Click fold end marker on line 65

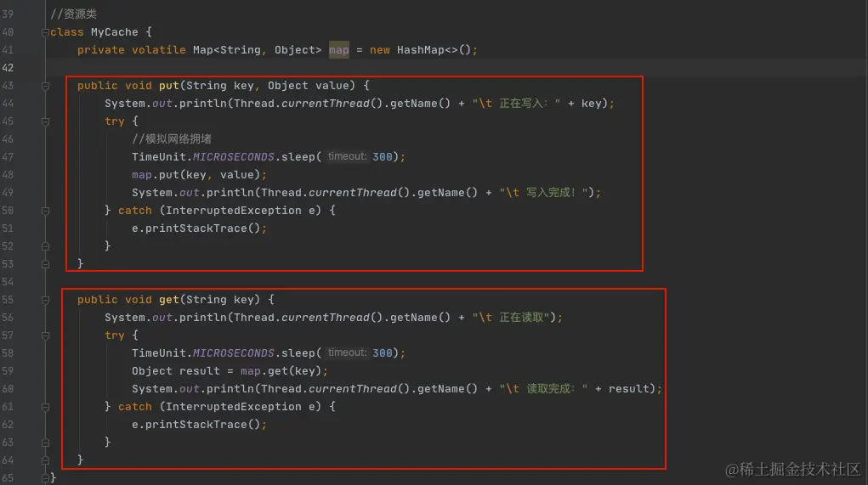(45, 478)
